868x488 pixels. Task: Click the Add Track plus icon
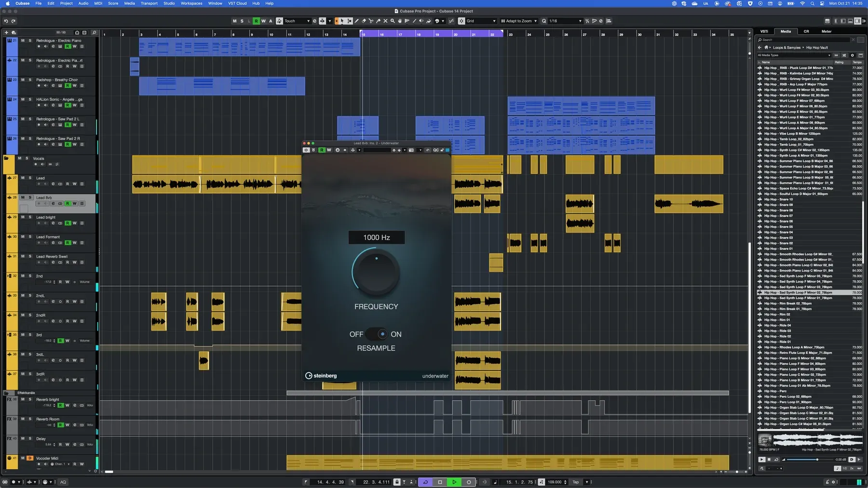(6, 32)
